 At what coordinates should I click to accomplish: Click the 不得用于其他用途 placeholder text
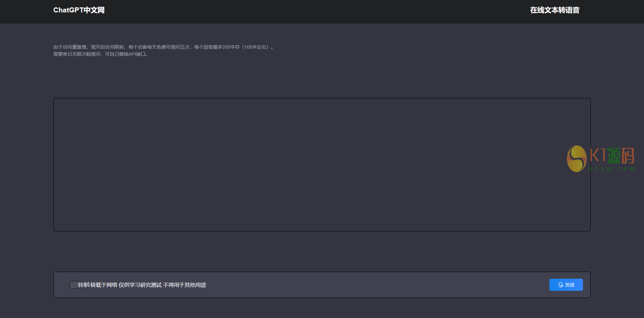pos(185,285)
